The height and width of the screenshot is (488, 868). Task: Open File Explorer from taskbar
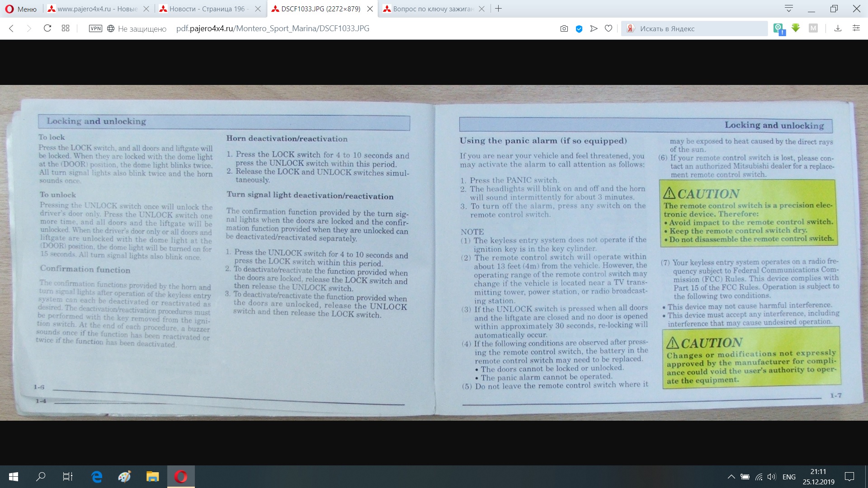point(153,477)
